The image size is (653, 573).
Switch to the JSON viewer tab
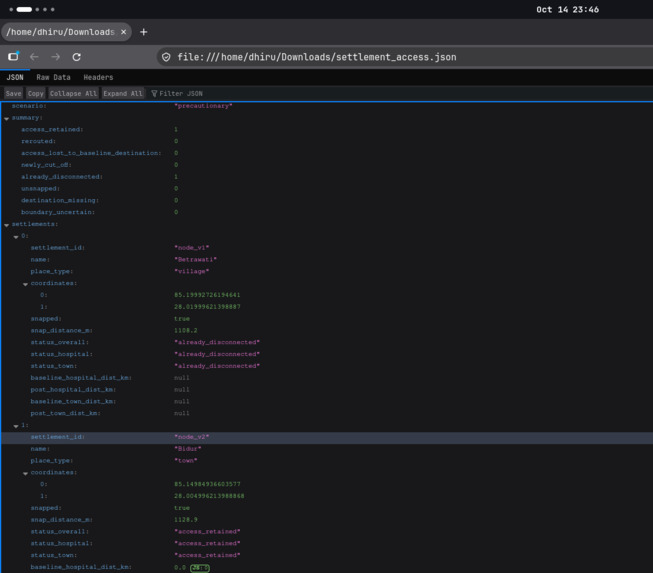pyautogui.click(x=15, y=77)
